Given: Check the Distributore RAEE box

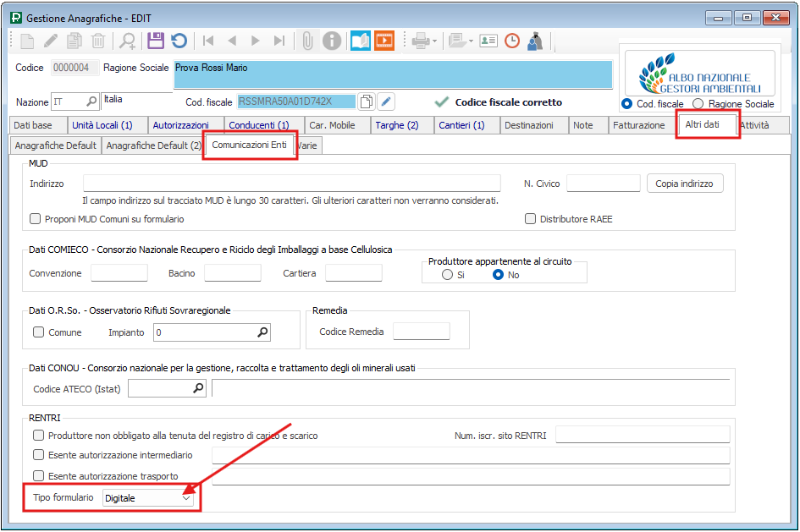Looking at the screenshot, I should click(531, 219).
